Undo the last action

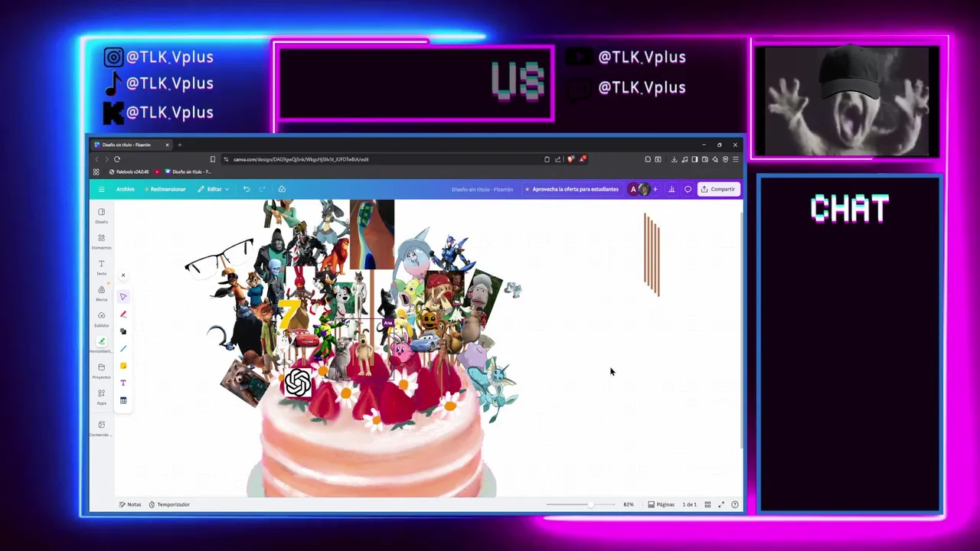click(x=247, y=189)
